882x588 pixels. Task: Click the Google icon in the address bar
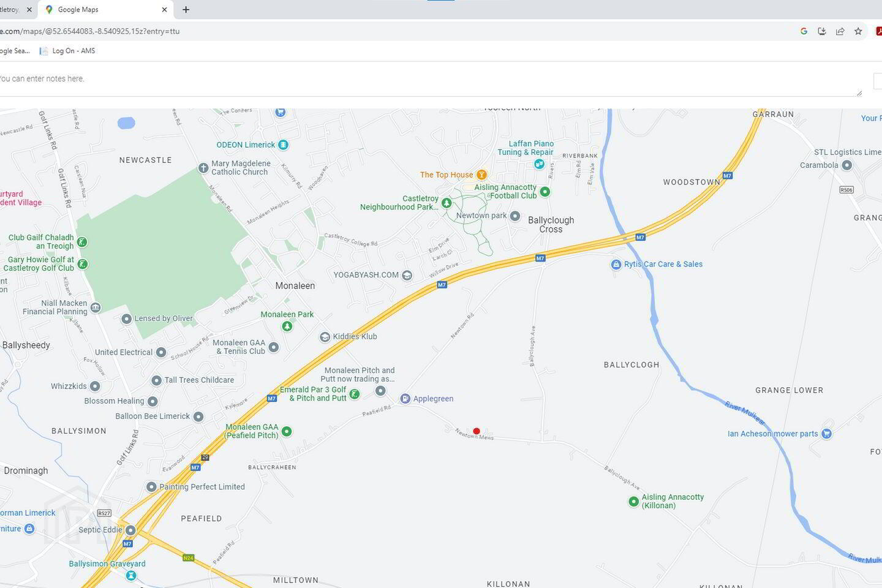pos(804,31)
